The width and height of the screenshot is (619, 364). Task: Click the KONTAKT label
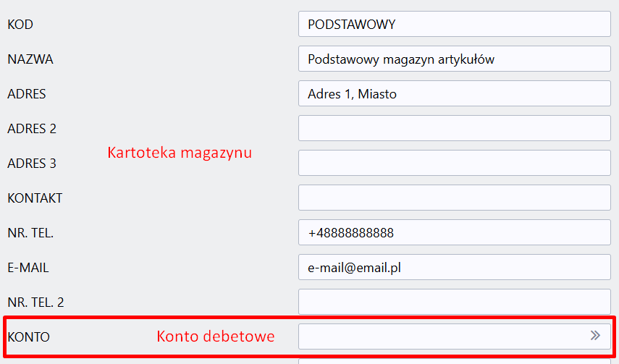pyautogui.click(x=35, y=198)
